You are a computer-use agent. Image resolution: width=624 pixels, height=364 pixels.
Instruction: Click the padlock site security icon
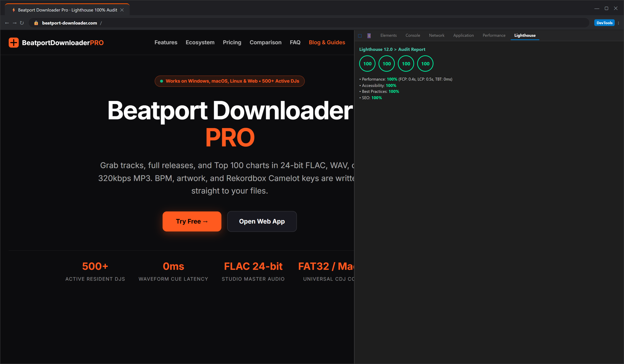click(x=36, y=23)
